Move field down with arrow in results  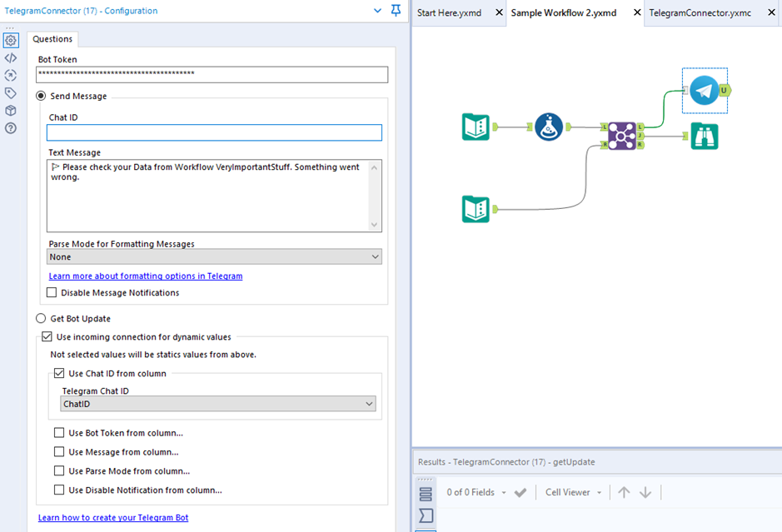645,493
